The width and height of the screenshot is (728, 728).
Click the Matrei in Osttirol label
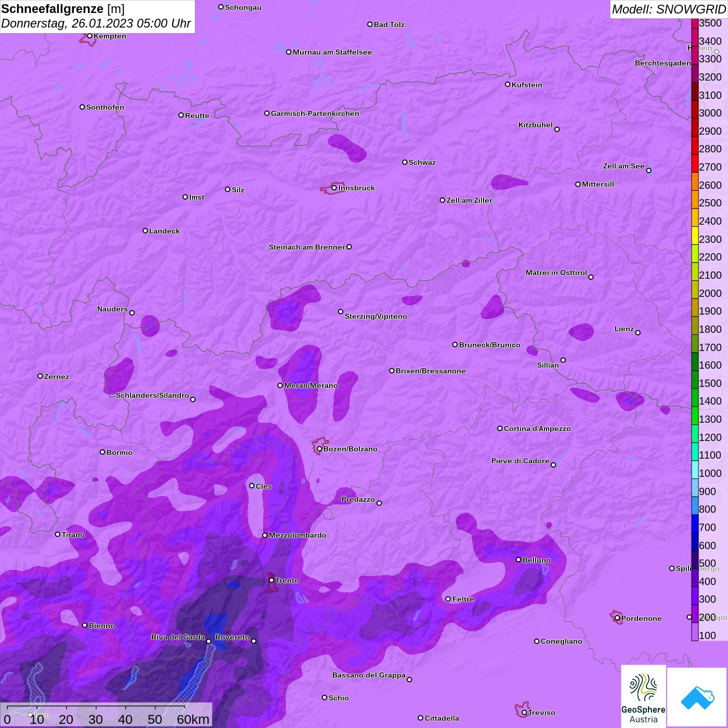pos(556,272)
